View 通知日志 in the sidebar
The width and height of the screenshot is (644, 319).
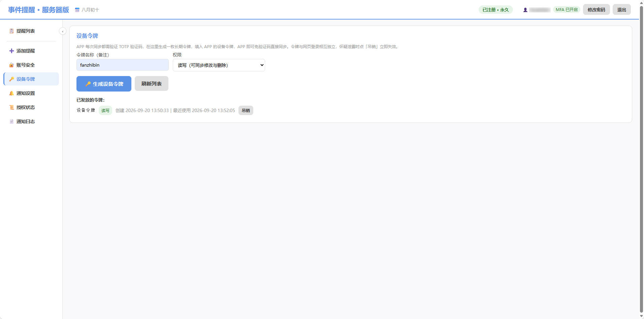(31, 121)
